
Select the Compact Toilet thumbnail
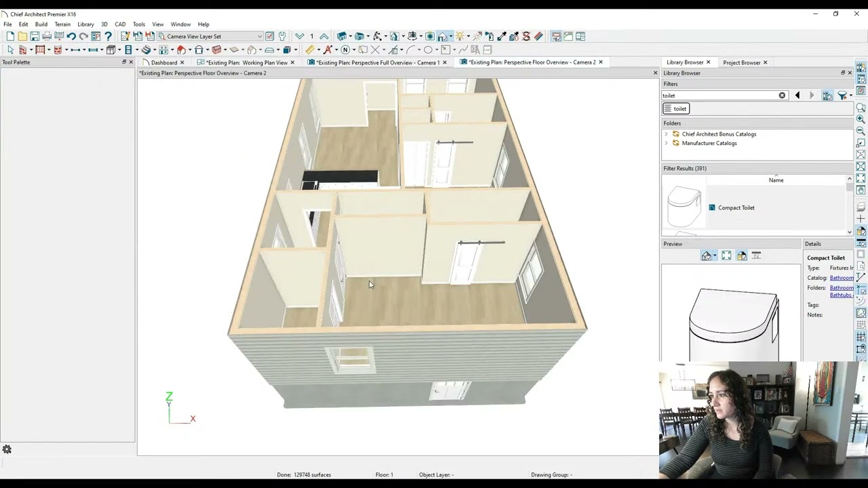(684, 207)
